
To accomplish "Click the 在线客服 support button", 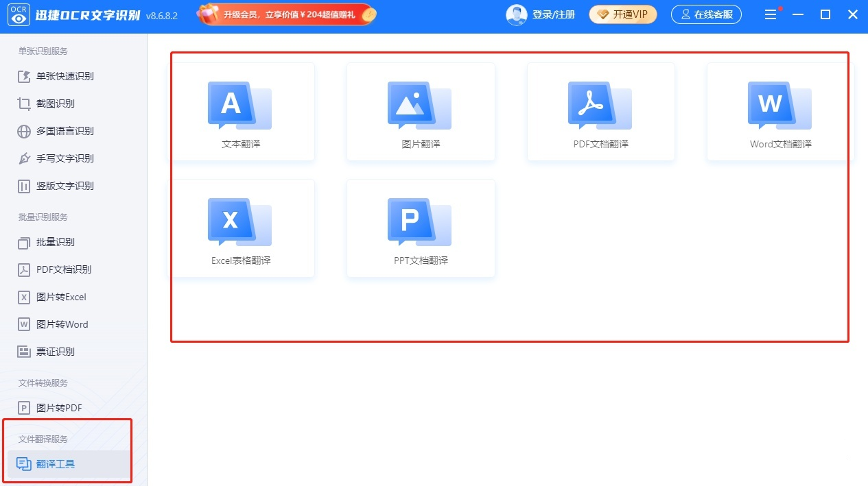I will point(706,14).
